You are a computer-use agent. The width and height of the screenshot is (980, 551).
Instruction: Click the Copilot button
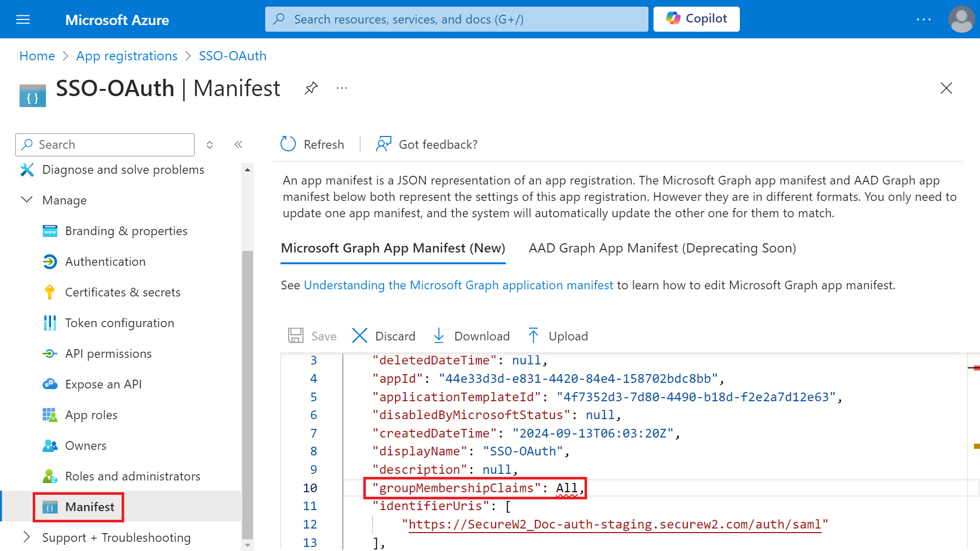696,19
